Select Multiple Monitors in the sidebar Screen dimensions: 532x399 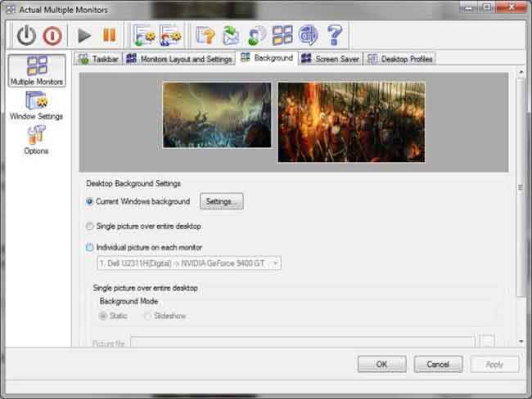37,70
